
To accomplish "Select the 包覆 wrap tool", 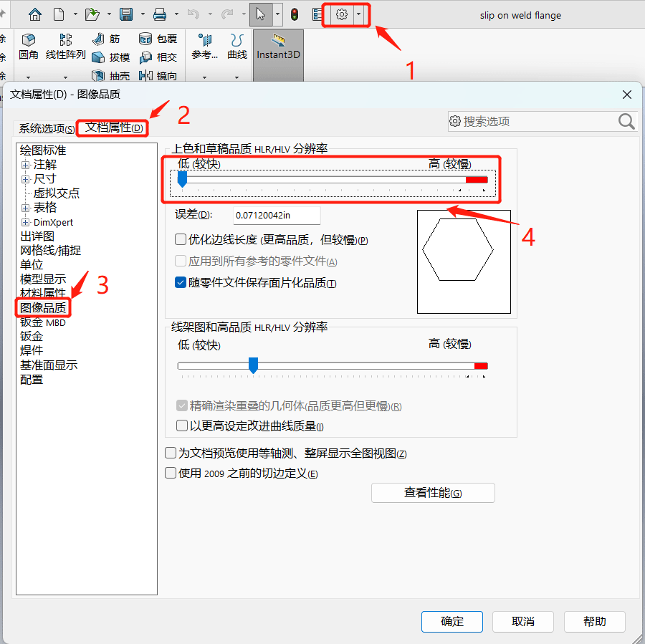I will tap(158, 39).
